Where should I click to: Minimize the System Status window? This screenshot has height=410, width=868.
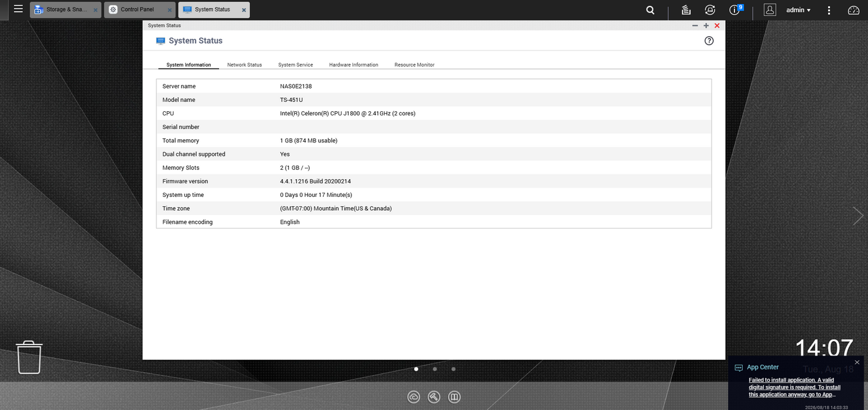coord(695,26)
